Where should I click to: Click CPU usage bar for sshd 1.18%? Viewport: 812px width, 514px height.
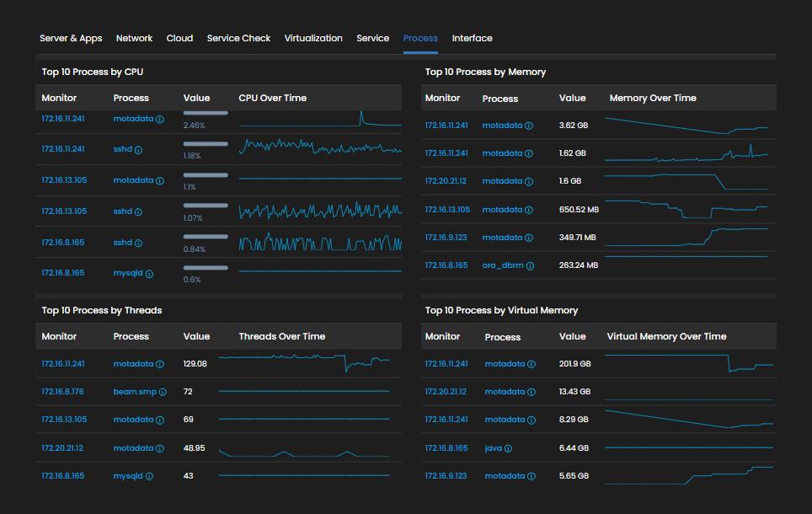206,144
